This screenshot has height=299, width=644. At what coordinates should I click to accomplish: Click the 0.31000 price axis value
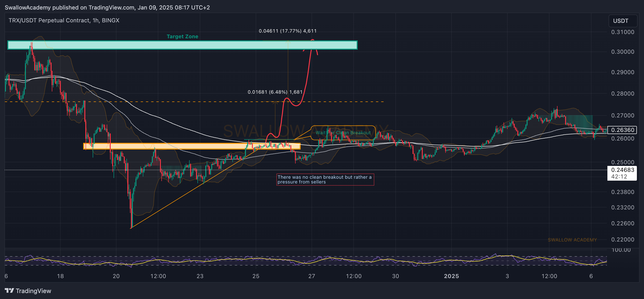click(x=623, y=32)
